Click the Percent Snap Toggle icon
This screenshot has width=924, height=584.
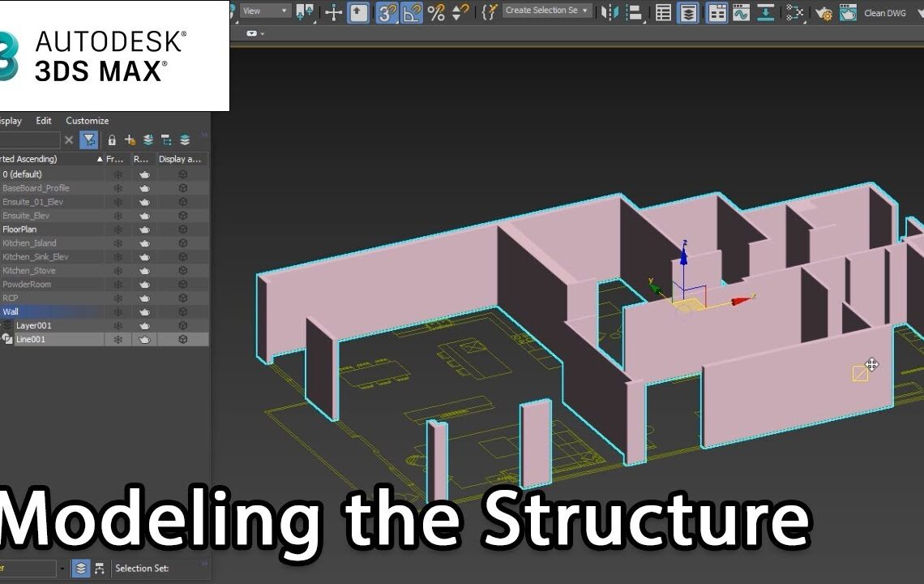[435, 12]
